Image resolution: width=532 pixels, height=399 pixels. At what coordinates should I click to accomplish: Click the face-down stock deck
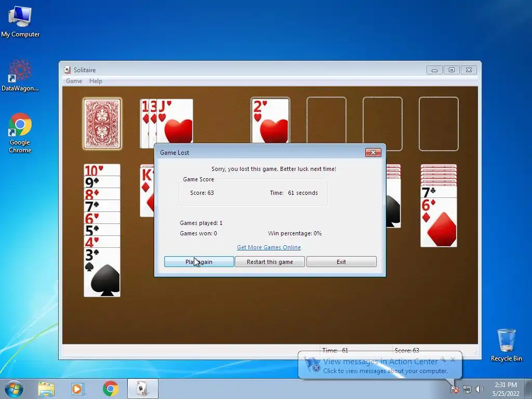(x=102, y=124)
